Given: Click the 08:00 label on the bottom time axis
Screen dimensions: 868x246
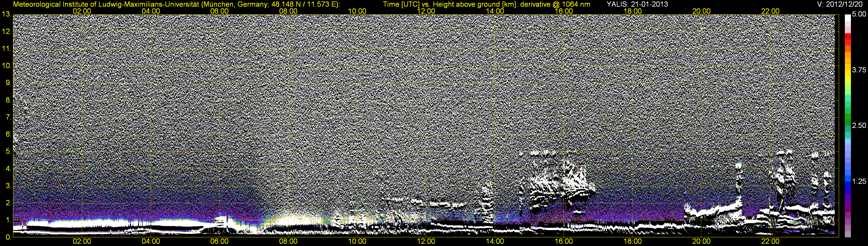Looking at the screenshot, I should coord(288,241).
